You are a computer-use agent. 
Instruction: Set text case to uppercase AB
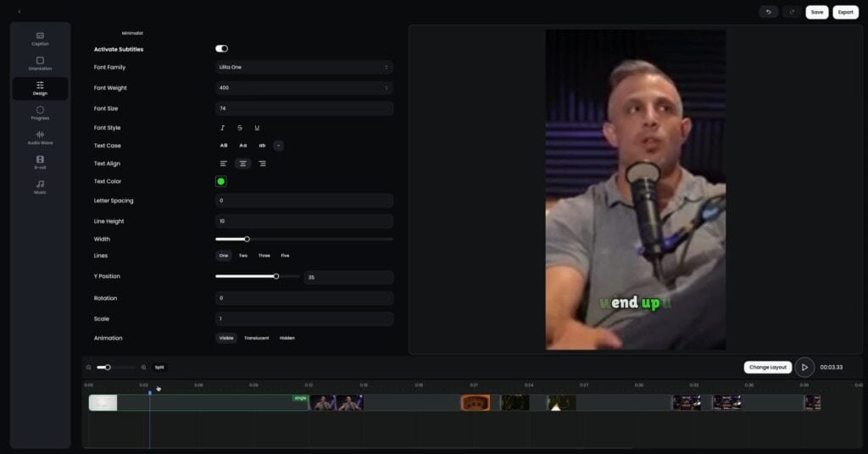[x=224, y=146]
